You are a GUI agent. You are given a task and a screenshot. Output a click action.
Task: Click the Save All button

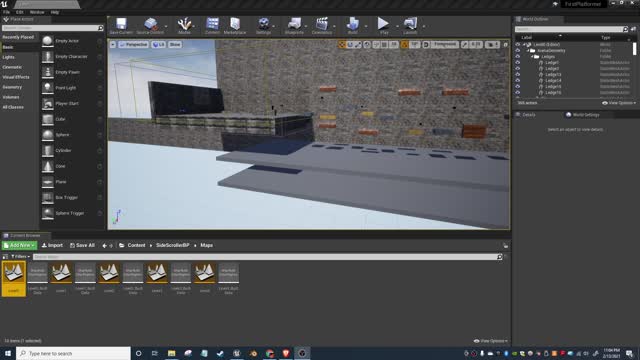[82, 245]
